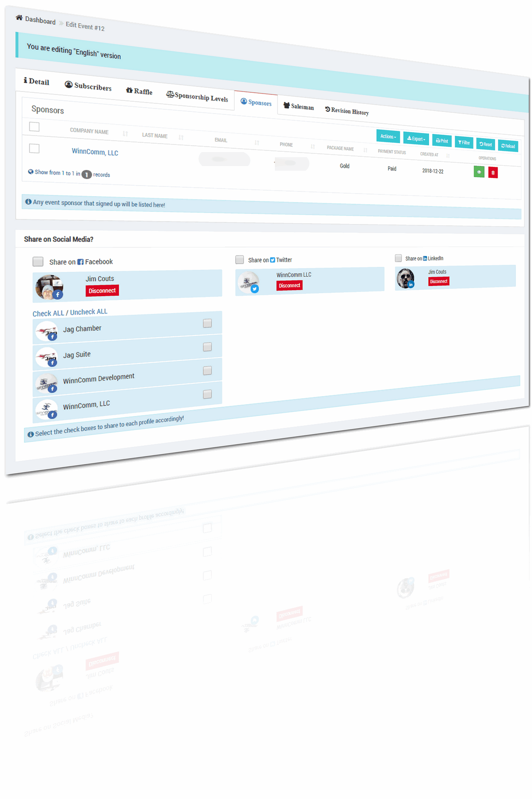Check the Jag Chamber page checkbox
The image size is (532, 799).
[207, 323]
